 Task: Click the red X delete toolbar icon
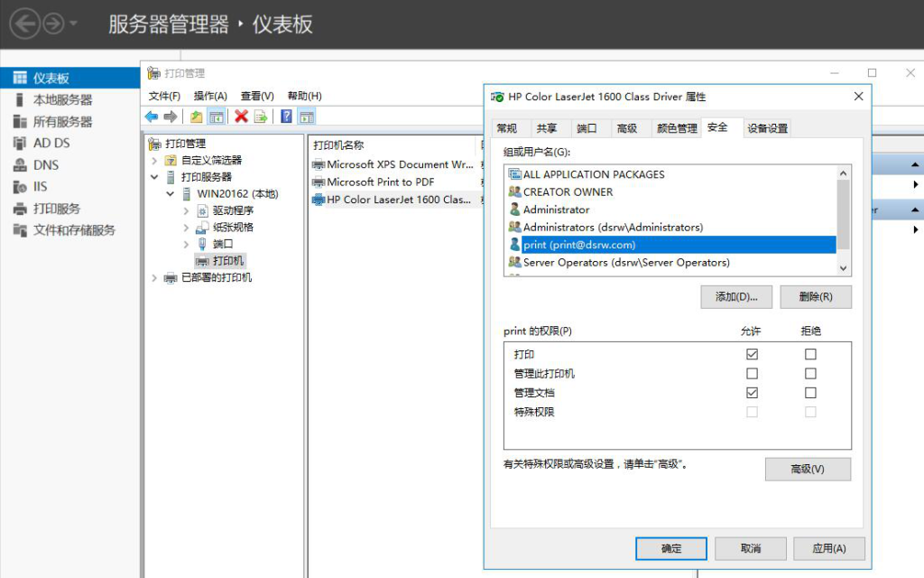pyautogui.click(x=241, y=117)
